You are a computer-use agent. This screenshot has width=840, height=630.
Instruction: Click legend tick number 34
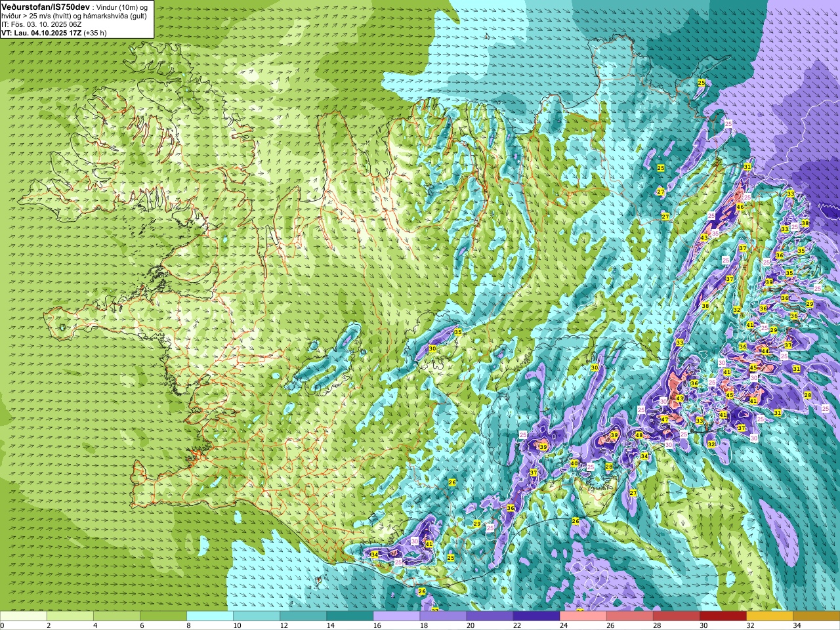click(x=797, y=625)
